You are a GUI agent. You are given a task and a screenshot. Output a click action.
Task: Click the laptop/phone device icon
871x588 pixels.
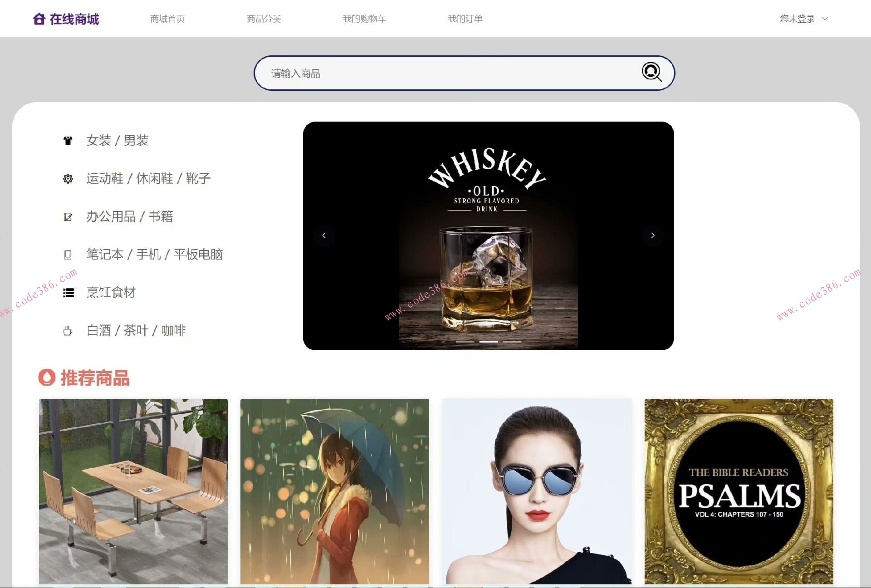point(68,255)
